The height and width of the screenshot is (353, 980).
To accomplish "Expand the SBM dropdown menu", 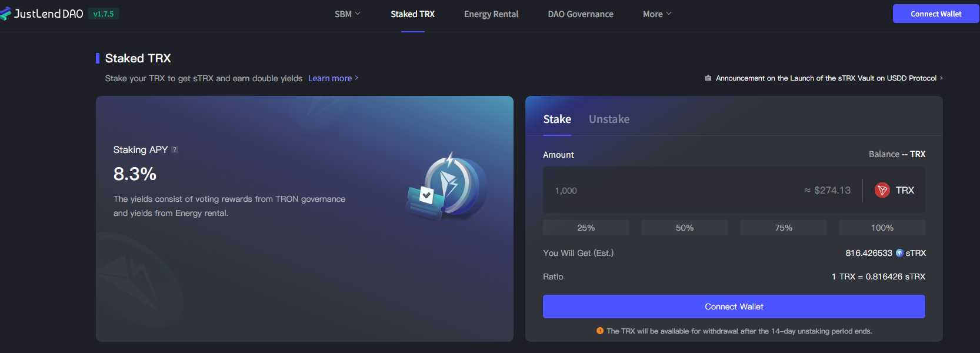I will [x=347, y=14].
